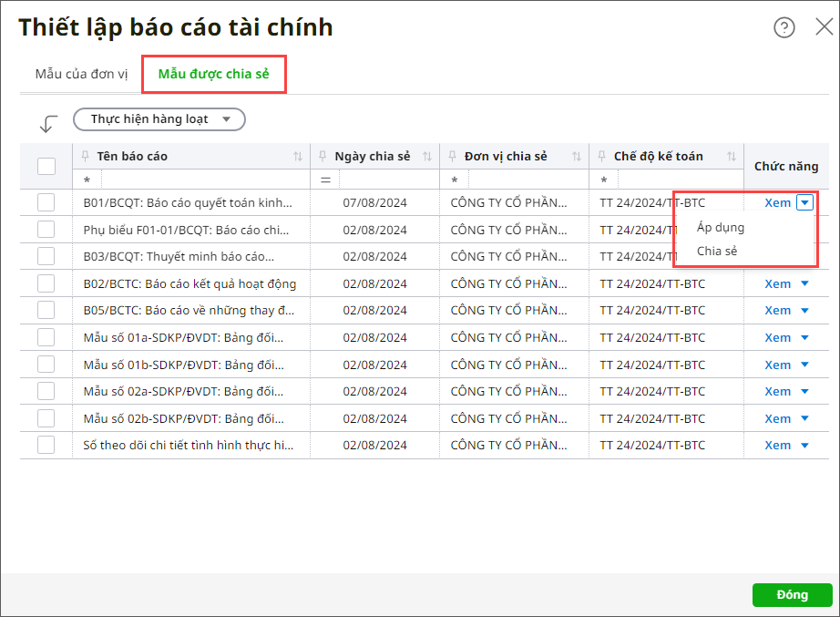Select the Mẫu được chia sẻ tab
The image size is (840, 617).
214,74
